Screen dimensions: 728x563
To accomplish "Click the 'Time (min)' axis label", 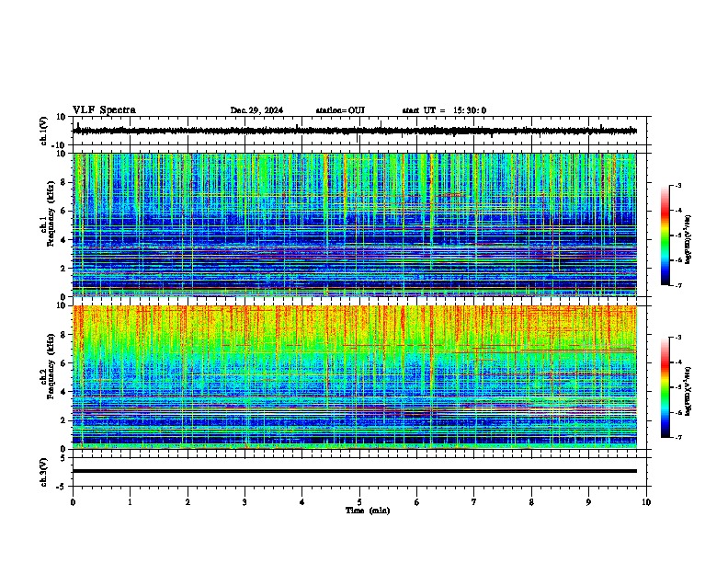I will click(x=368, y=511).
